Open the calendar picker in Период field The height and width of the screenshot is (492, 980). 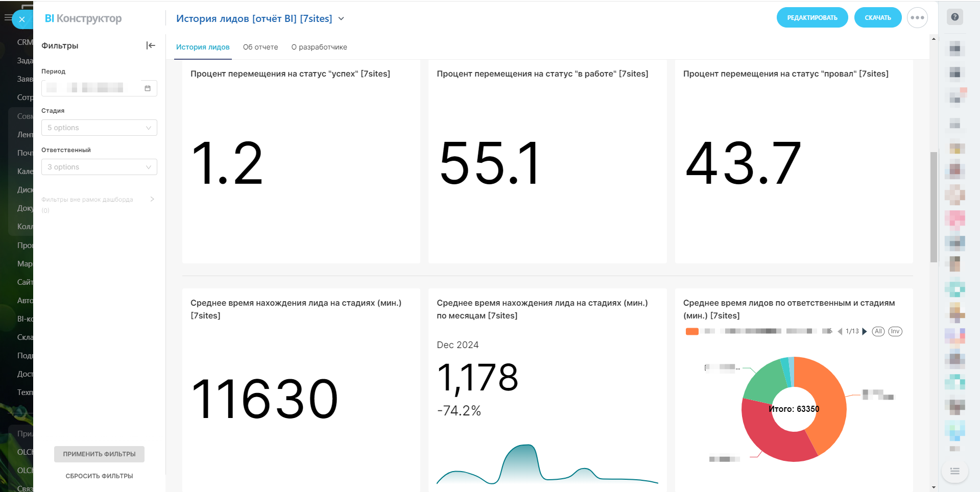pyautogui.click(x=148, y=88)
